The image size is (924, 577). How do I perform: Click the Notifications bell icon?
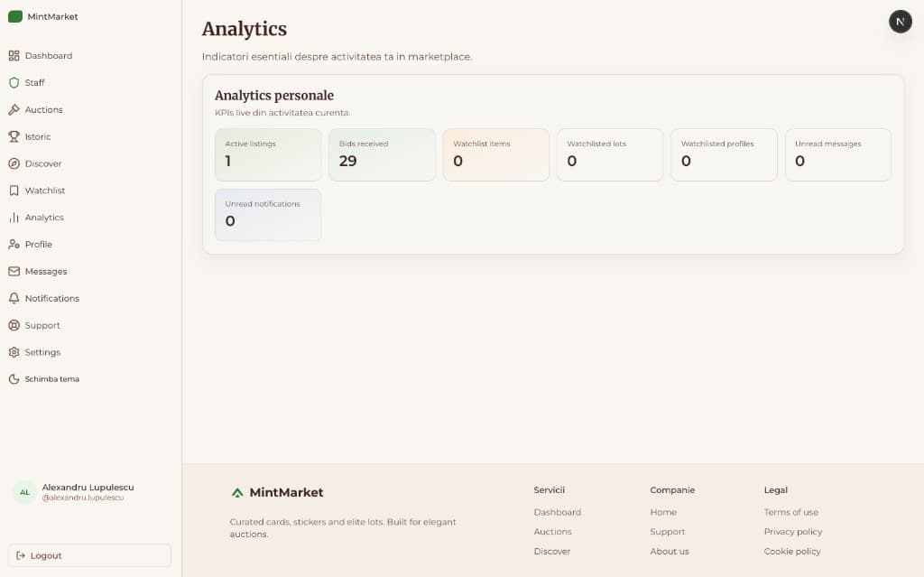(14, 299)
